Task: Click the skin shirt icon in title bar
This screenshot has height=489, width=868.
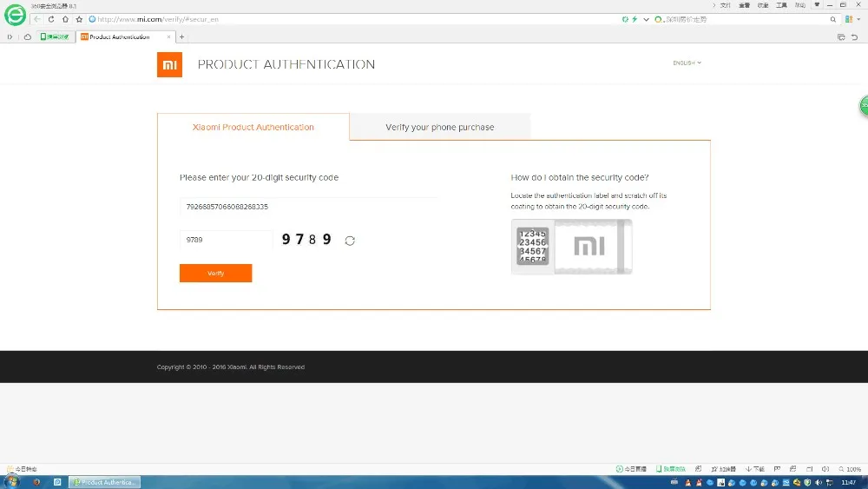Action: [x=817, y=5]
